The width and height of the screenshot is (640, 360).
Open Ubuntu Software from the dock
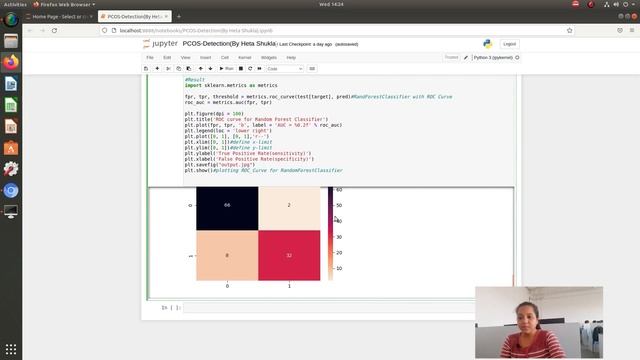(x=11, y=148)
